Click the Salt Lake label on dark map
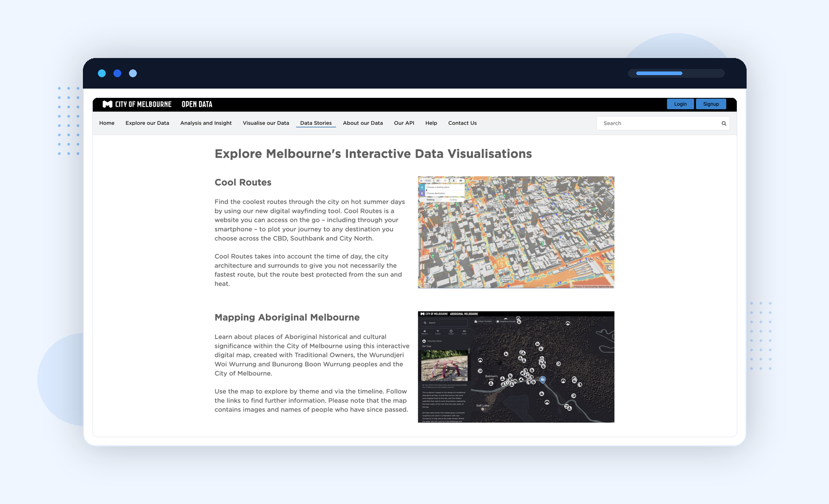Screen dimensions: 829x504 (482, 406)
